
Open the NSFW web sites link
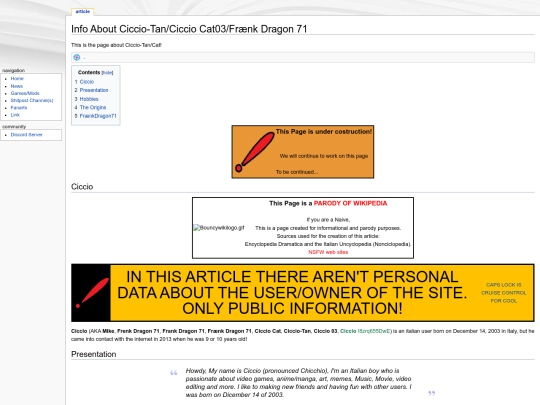tap(328, 252)
